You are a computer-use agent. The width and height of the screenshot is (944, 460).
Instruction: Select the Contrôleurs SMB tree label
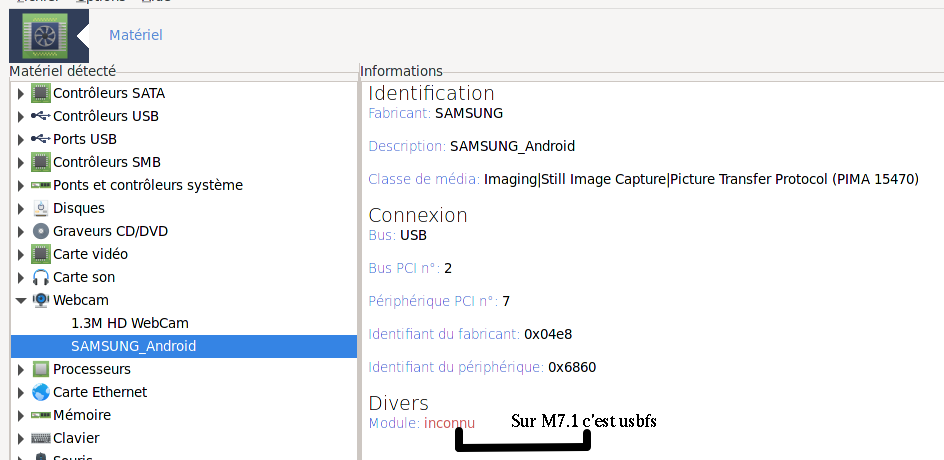point(107,162)
